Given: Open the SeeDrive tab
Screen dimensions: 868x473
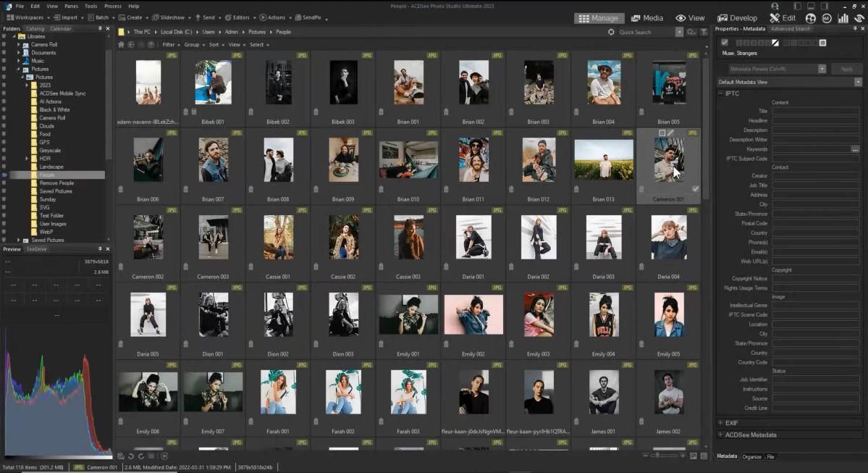Looking at the screenshot, I should click(36, 249).
